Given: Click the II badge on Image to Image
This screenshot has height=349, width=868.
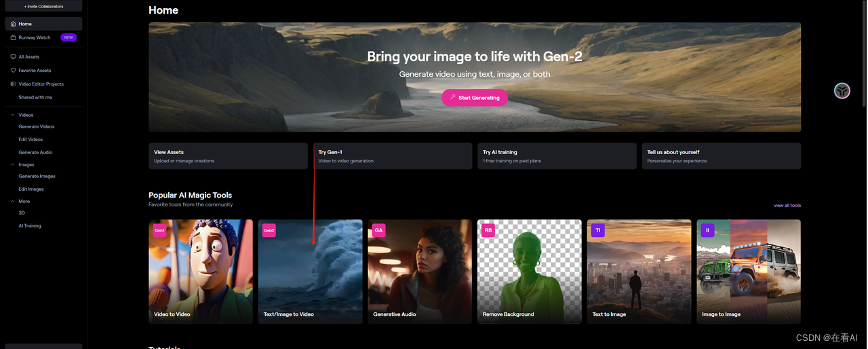Looking at the screenshot, I should pos(707,230).
